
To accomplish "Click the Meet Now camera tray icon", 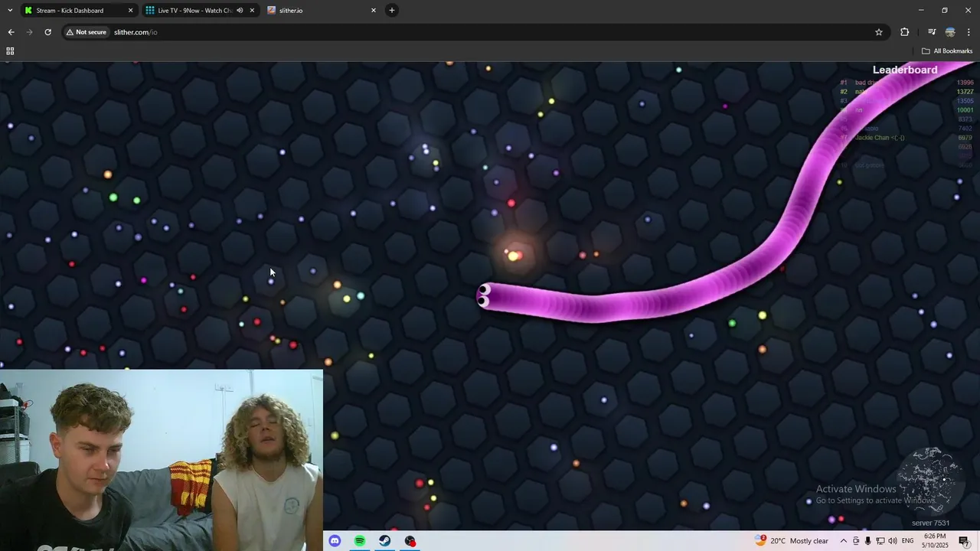I will point(856,541).
